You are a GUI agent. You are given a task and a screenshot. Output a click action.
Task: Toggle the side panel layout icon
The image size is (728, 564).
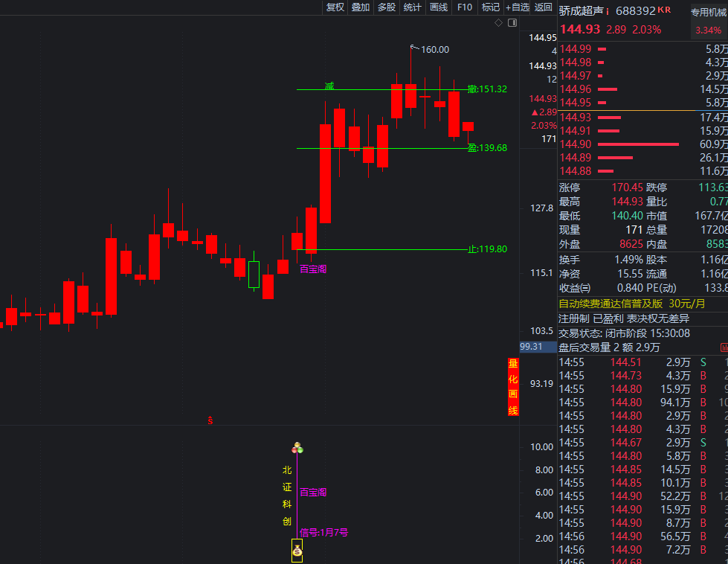tap(512, 23)
